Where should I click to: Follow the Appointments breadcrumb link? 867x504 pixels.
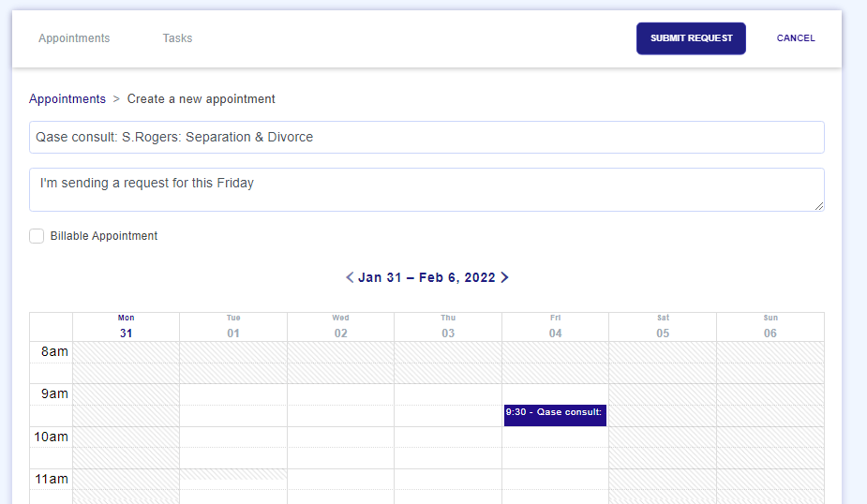67,99
